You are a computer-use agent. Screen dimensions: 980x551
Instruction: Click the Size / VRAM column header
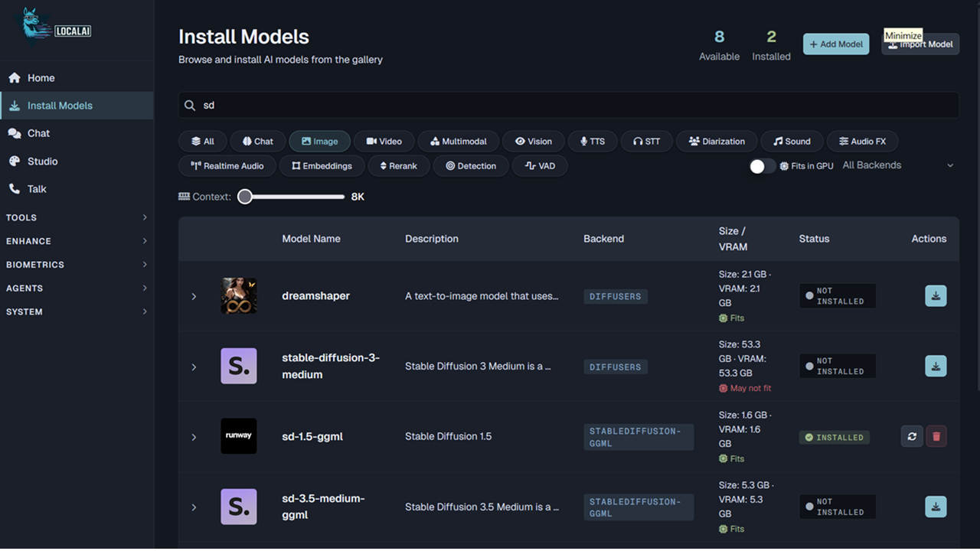pyautogui.click(x=732, y=239)
